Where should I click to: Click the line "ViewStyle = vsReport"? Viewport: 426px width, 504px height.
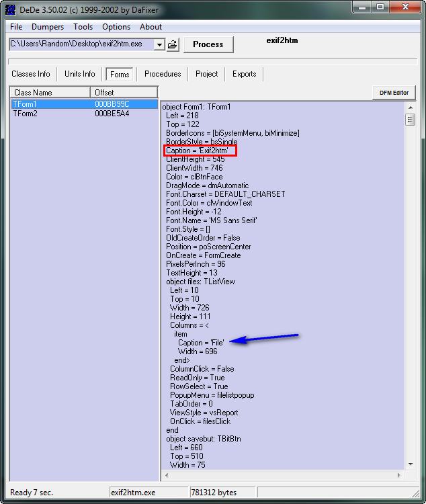point(204,413)
